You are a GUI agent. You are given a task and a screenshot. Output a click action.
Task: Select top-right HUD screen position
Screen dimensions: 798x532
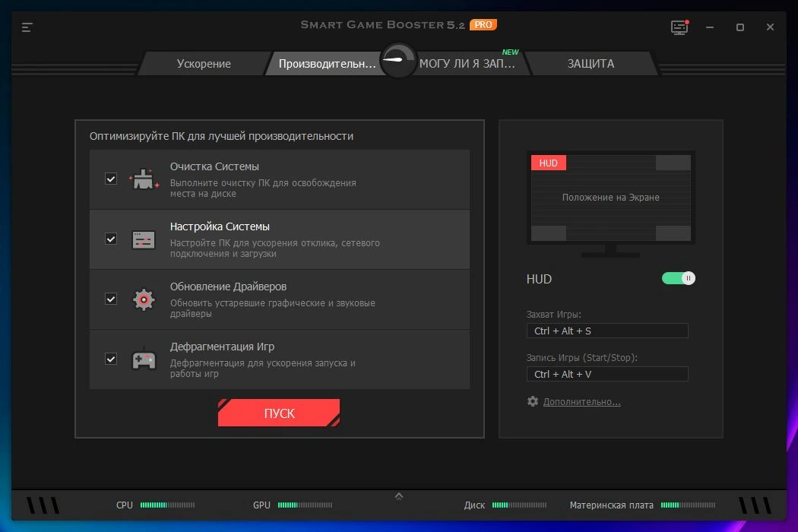(673, 163)
